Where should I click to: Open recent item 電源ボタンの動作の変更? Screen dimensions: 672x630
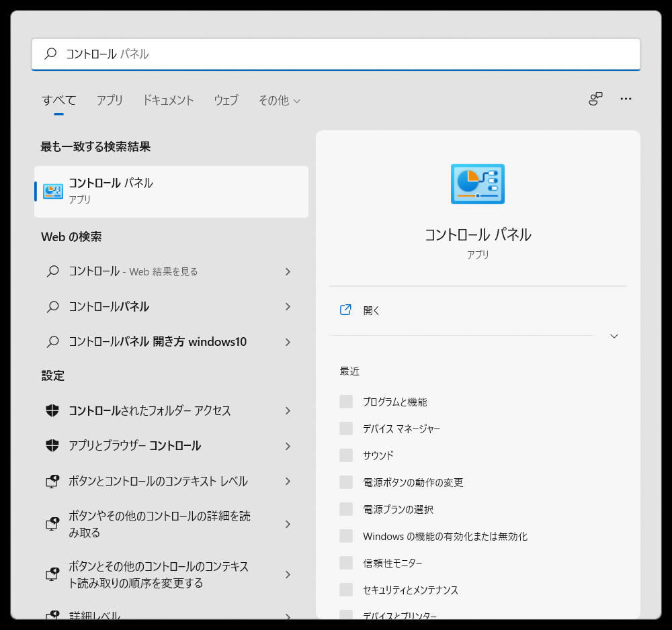click(x=413, y=483)
